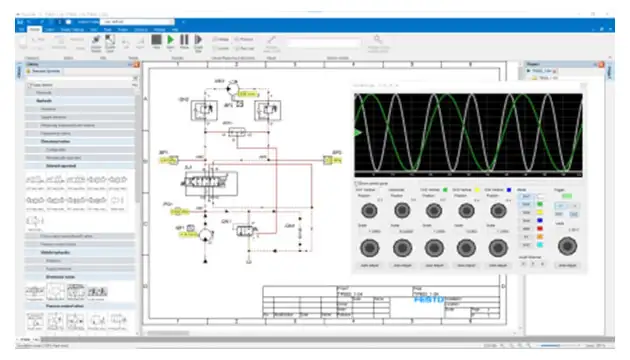Click Auto adjust under the first oscilloscope channel
The height and width of the screenshot is (360, 630).
[x=369, y=265]
